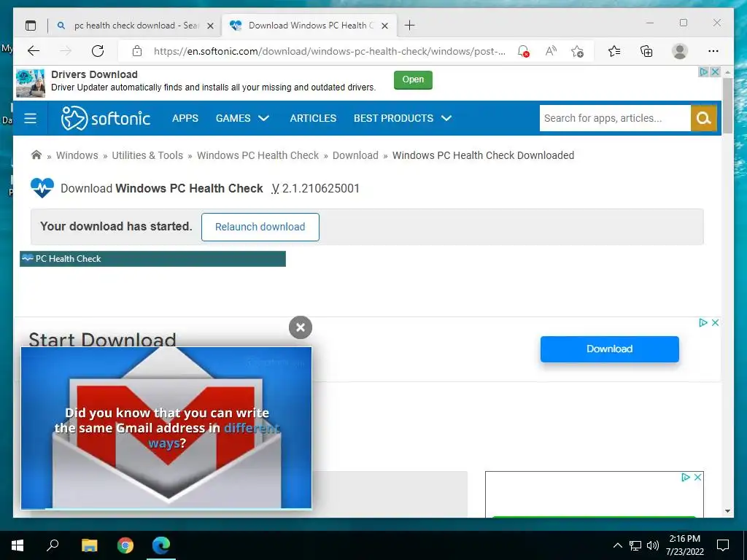747x560 pixels.
Task: Open the notification center icon
Action: 723,545
